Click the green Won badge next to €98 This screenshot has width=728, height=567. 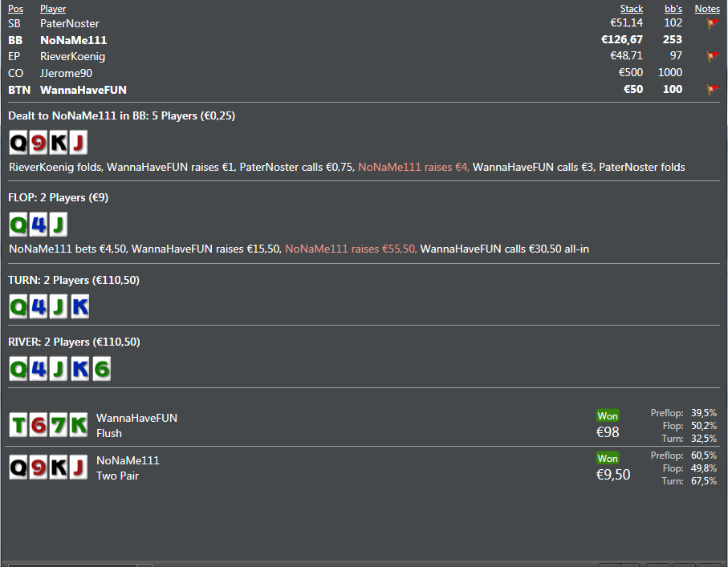pyautogui.click(x=608, y=416)
